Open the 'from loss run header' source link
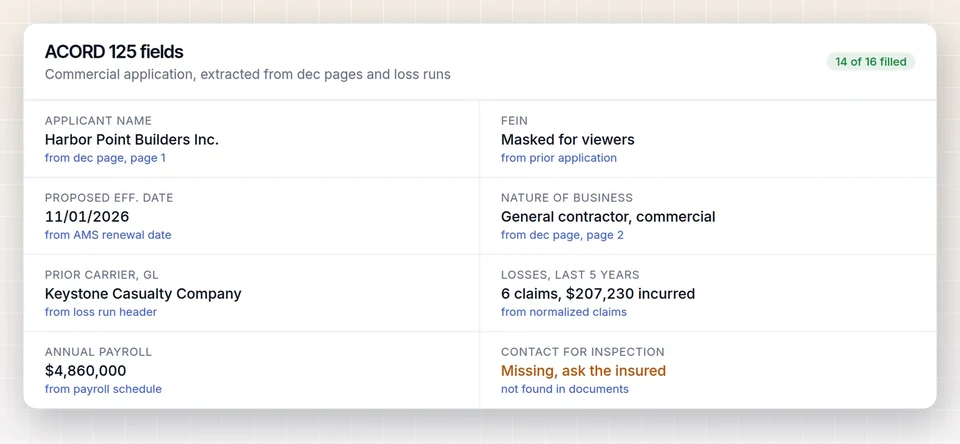The width and height of the screenshot is (960, 444). click(x=101, y=312)
